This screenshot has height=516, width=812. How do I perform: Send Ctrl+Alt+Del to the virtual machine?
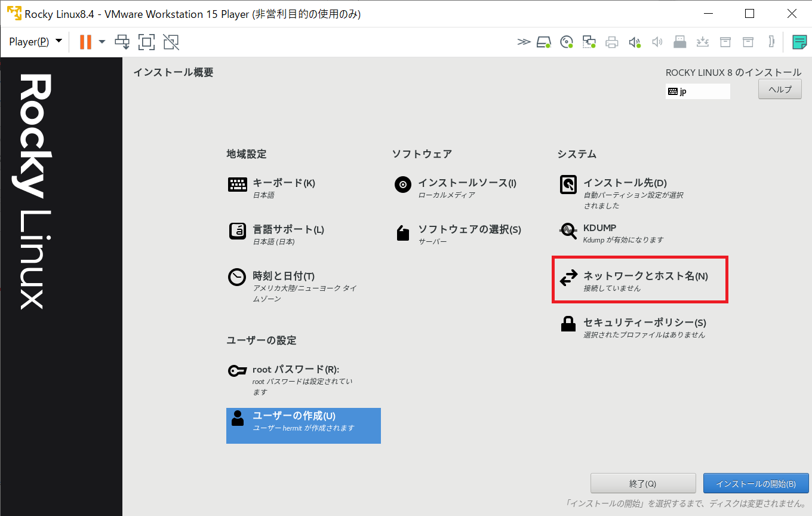click(122, 42)
